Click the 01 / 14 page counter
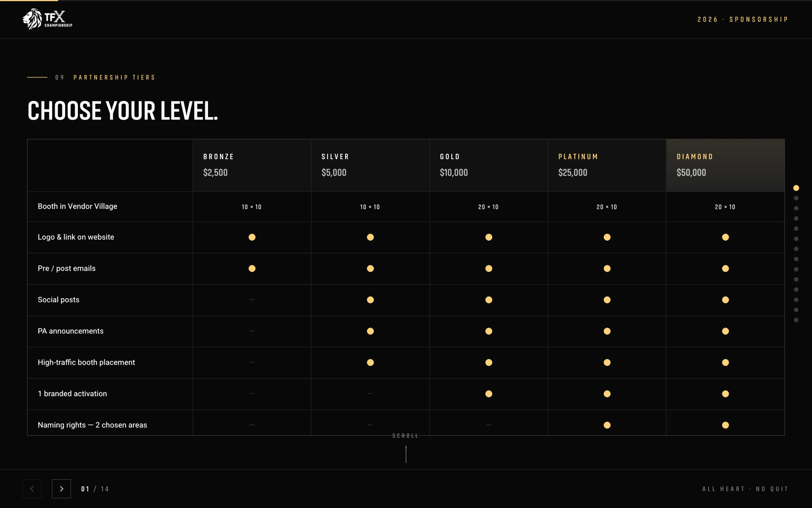This screenshot has height=508, width=812. click(95, 489)
